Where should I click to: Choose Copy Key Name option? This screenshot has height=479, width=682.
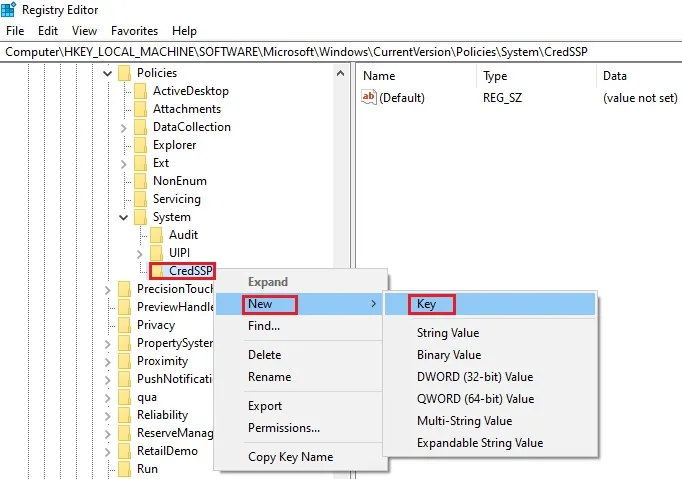(301, 457)
